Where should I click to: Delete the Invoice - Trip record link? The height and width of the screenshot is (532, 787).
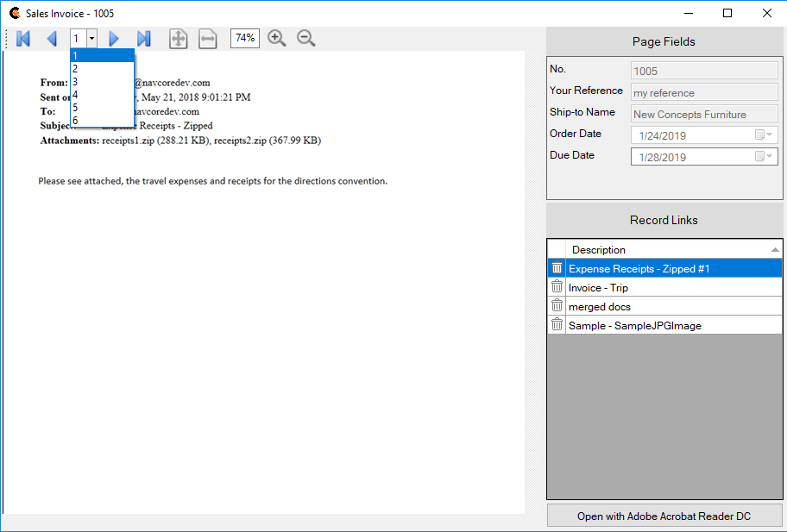coord(557,287)
